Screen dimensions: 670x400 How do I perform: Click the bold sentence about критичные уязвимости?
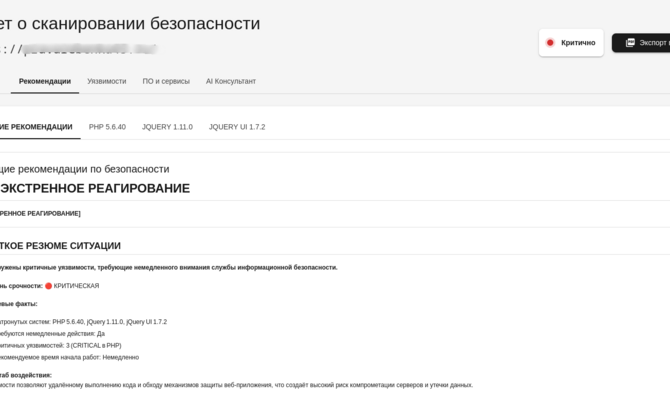[169, 268]
